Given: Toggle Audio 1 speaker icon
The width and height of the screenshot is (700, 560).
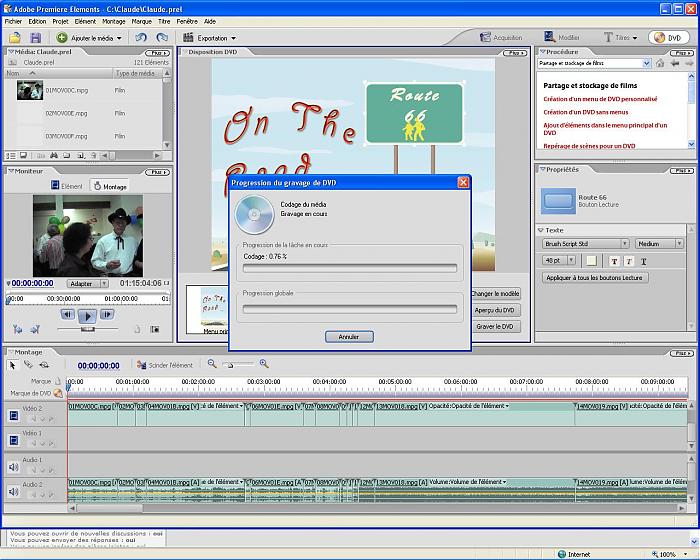Looking at the screenshot, I should (14, 467).
